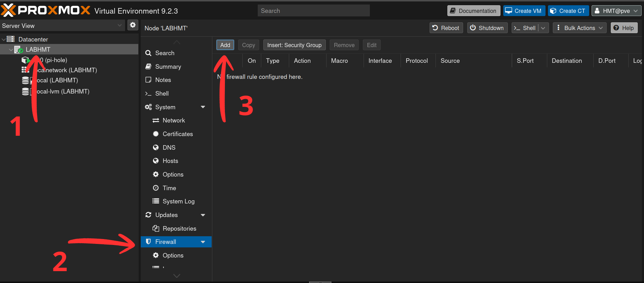Click the Action column header
This screenshot has height=283, width=644.
(x=307, y=61)
